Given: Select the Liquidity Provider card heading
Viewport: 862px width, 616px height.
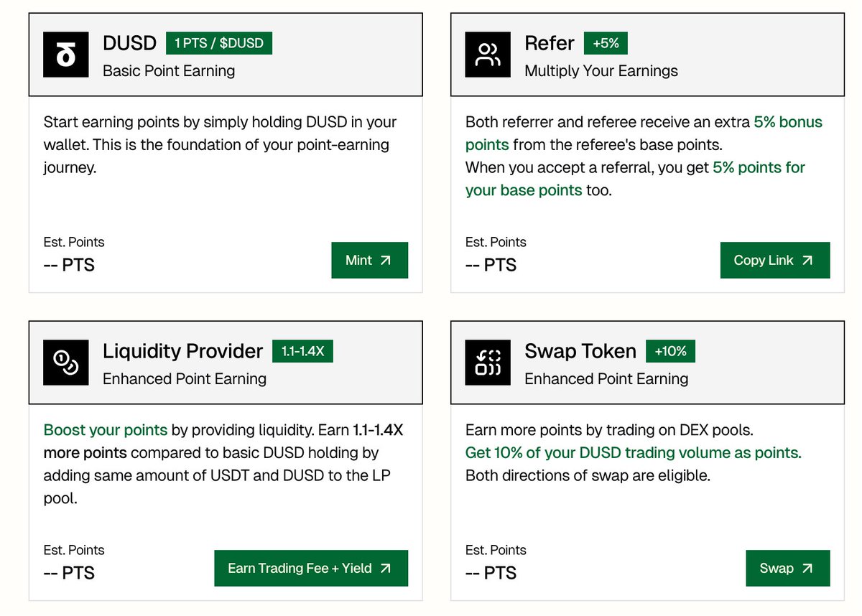Looking at the screenshot, I should click(183, 351).
